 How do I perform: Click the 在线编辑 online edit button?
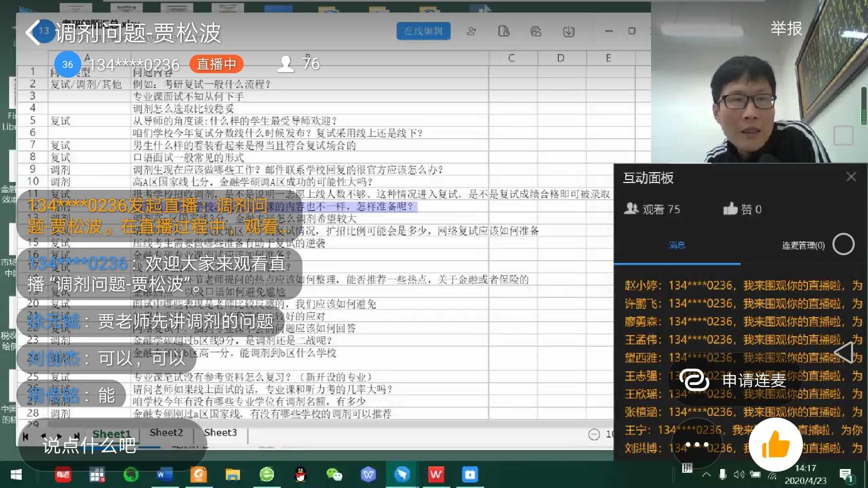423,31
